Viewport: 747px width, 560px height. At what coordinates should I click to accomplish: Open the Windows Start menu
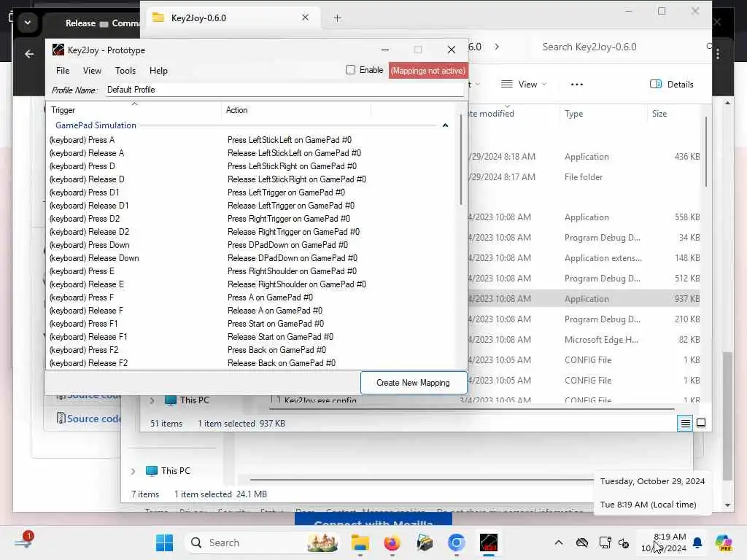(x=164, y=542)
